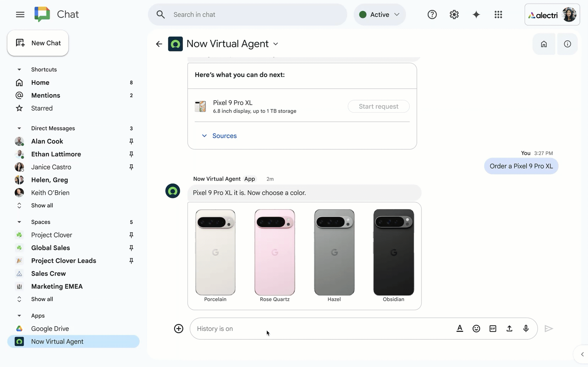588x367 pixels.
Task: Collapse the Direct Messages section
Action: coord(19,128)
